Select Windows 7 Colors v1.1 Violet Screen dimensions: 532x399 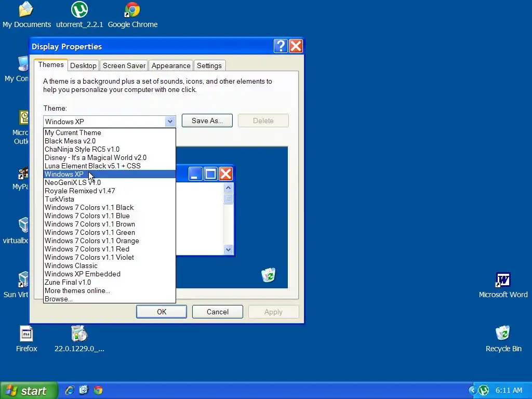click(x=109, y=257)
